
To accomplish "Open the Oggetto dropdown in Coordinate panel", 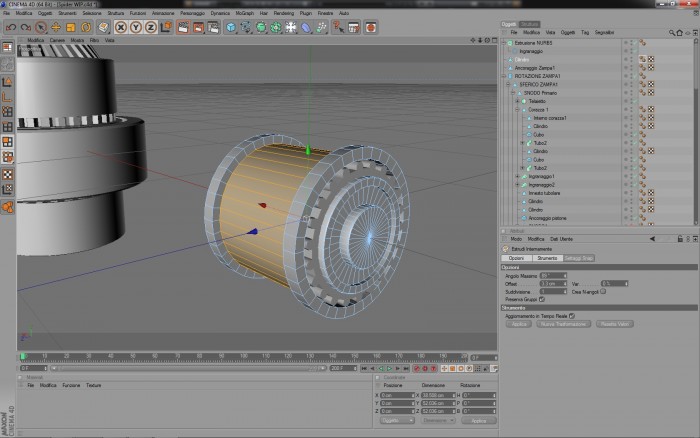I will coord(397,420).
